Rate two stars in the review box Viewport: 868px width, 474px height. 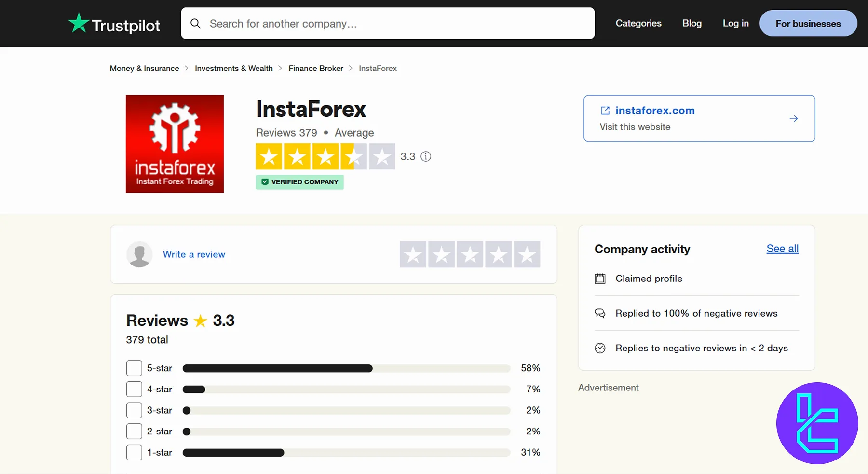point(442,254)
